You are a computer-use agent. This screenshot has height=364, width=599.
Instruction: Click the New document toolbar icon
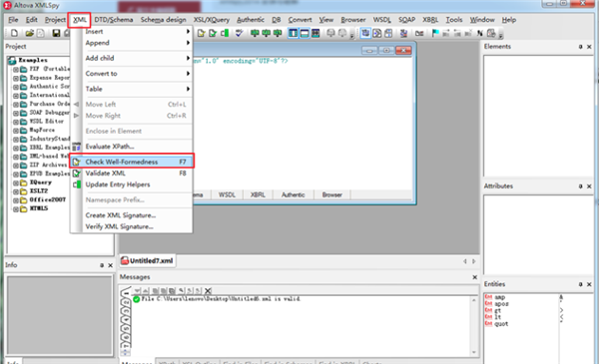click(x=14, y=34)
